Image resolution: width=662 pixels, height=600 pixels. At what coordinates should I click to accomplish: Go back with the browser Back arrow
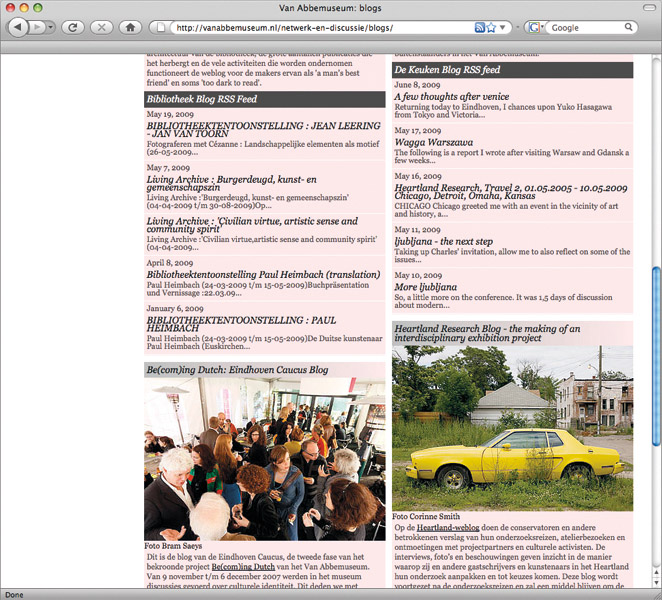click(18, 27)
